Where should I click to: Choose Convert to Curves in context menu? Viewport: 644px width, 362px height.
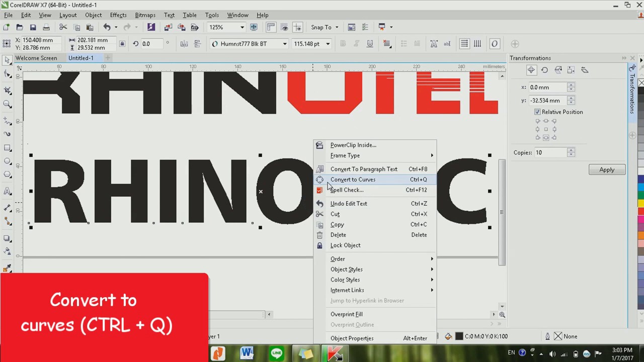(375, 179)
